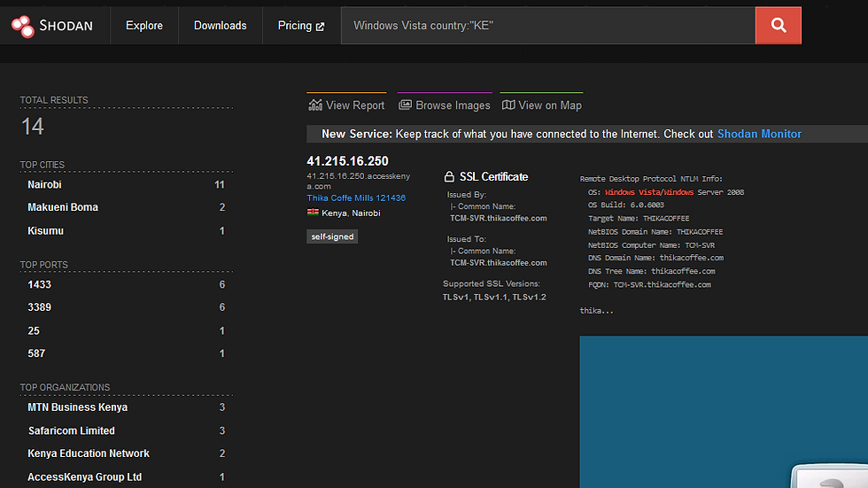The image size is (868, 488).
Task: Open the host 41.215.16.250 details
Action: point(347,161)
